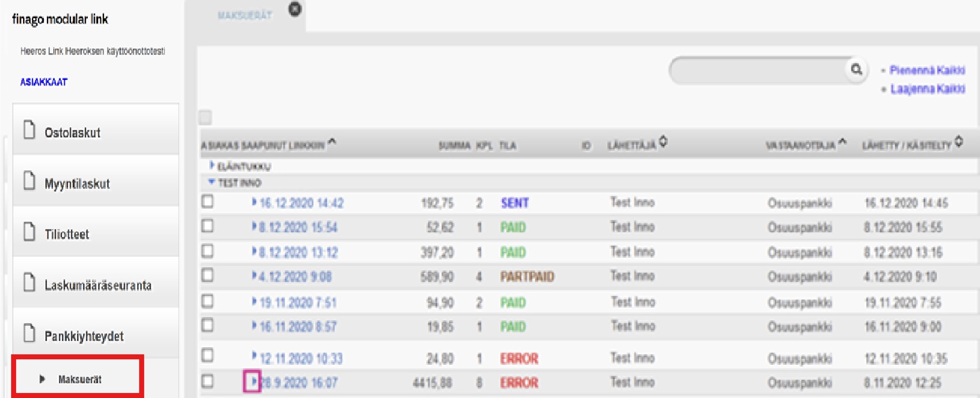This screenshot has height=398, width=980.
Task: Expand the ELÄINTUKKU customer group
Action: coord(212,165)
